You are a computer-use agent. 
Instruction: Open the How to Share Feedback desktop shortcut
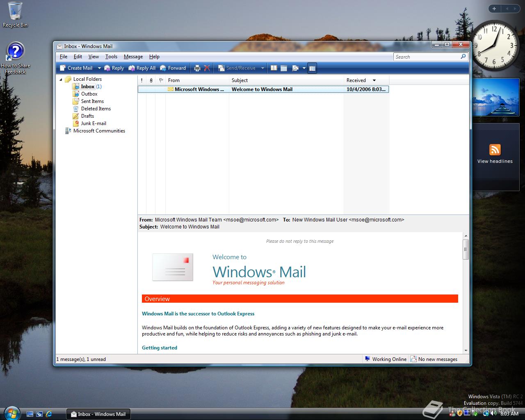[x=15, y=58]
